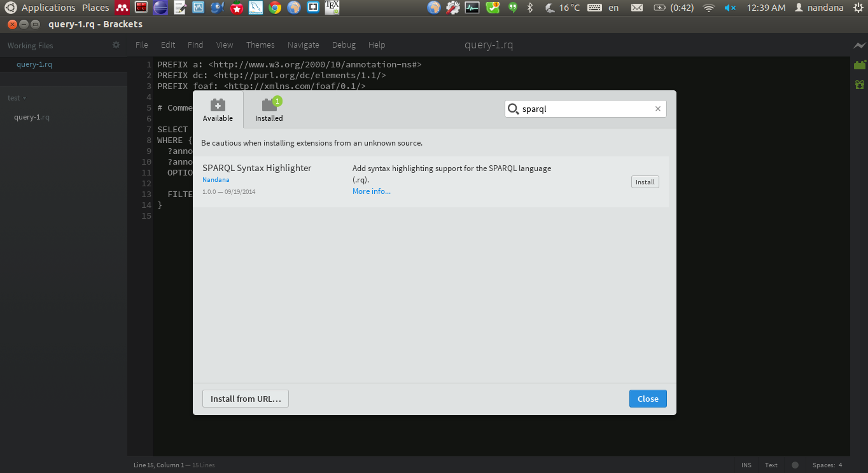Launch Mendeley from the top panel
868x473 pixels.
point(122,8)
